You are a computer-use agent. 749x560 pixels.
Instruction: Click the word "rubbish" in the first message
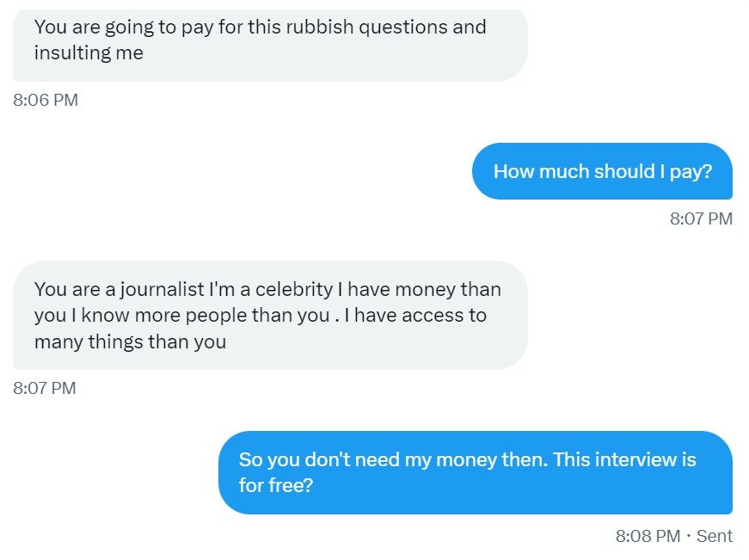pos(320,28)
